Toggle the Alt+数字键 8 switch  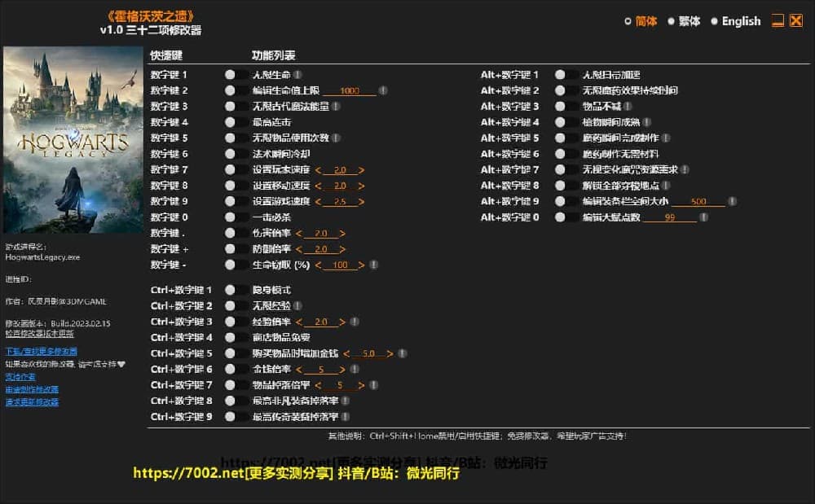pos(566,186)
